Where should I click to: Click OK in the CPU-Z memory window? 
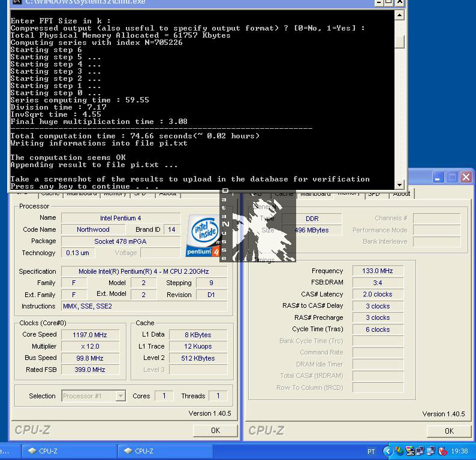pyautogui.click(x=449, y=431)
